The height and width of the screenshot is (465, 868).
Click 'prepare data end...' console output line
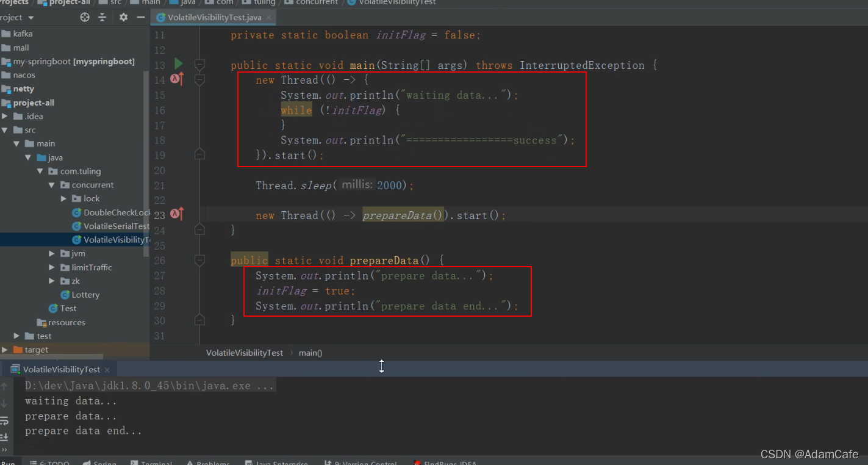click(x=84, y=431)
